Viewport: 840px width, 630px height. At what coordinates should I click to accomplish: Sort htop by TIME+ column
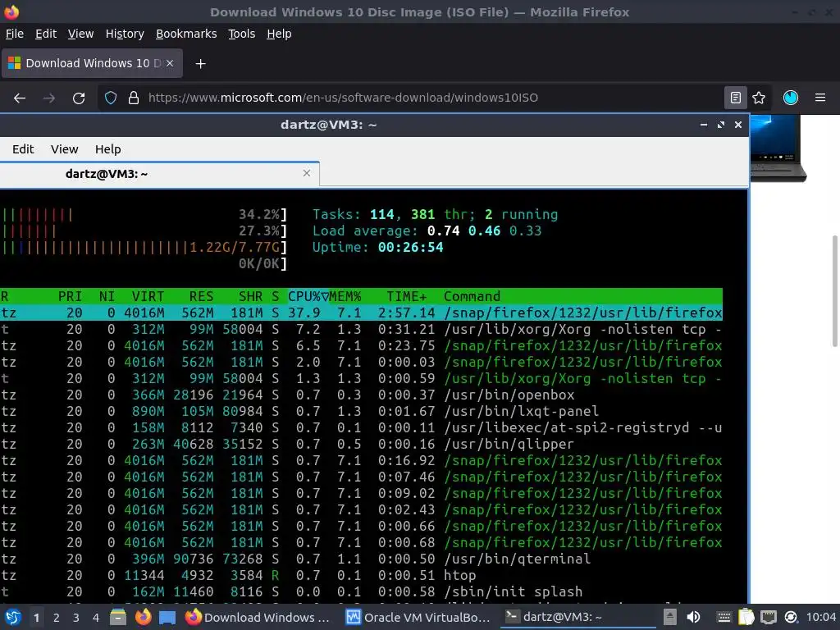coord(407,296)
